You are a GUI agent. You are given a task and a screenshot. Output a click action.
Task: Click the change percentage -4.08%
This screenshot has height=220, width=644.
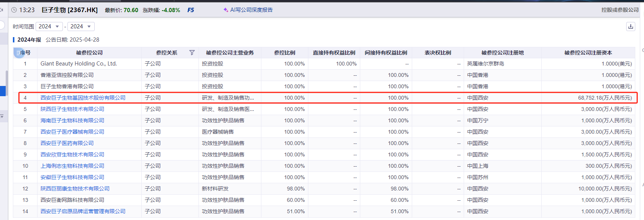click(x=171, y=10)
